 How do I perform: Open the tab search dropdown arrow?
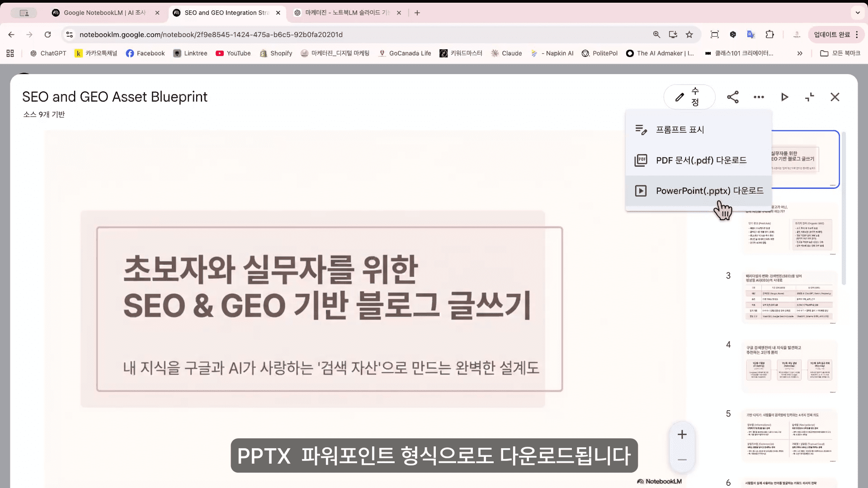point(858,13)
